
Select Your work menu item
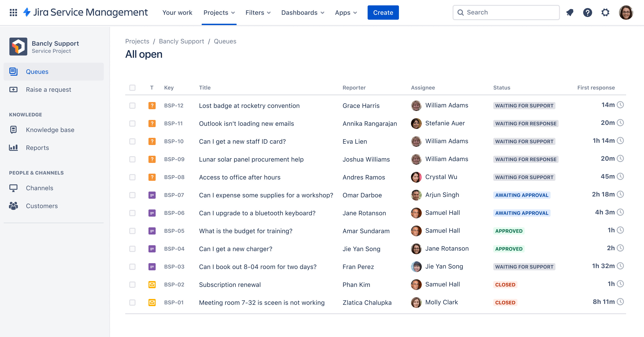(x=177, y=12)
